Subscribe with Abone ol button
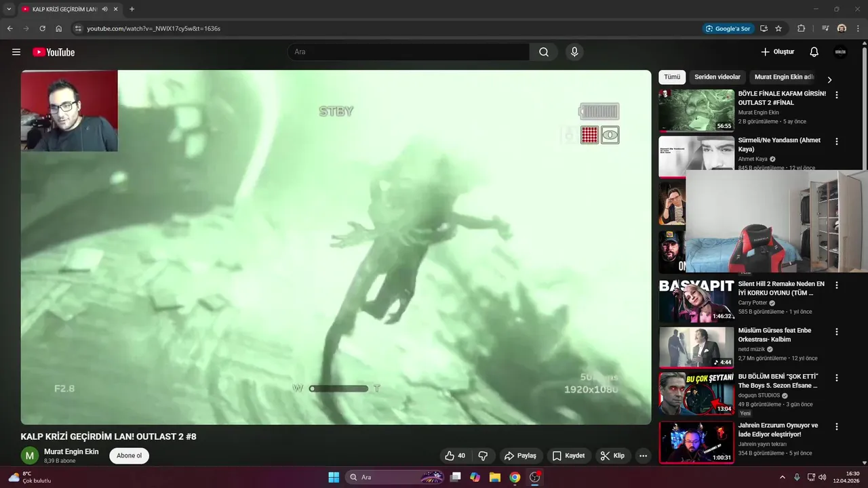 click(x=129, y=456)
